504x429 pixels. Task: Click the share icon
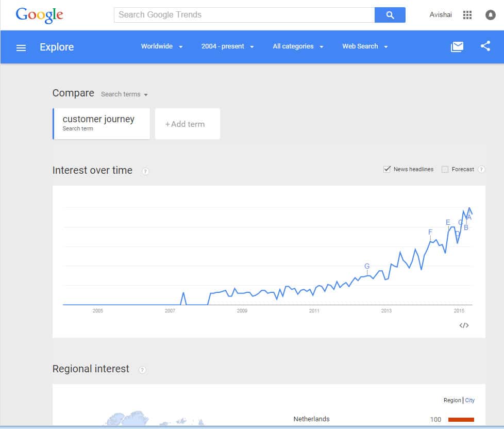click(x=485, y=46)
